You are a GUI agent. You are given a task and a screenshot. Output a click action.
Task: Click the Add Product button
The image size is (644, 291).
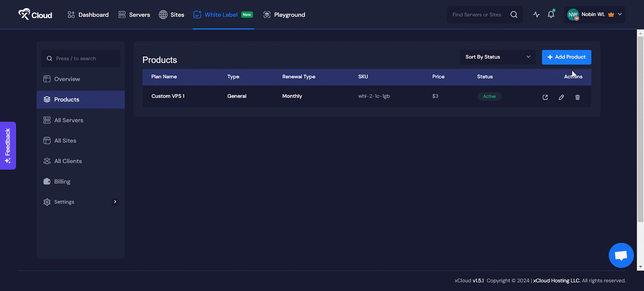point(566,57)
